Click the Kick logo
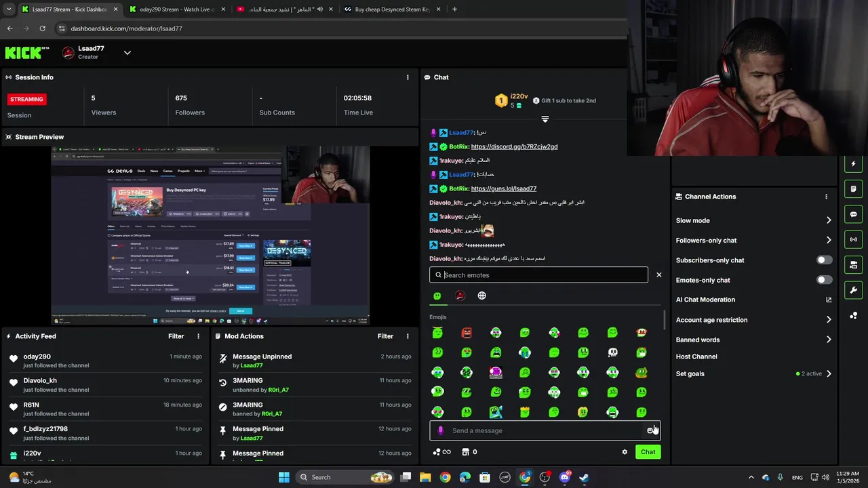 pos(27,53)
